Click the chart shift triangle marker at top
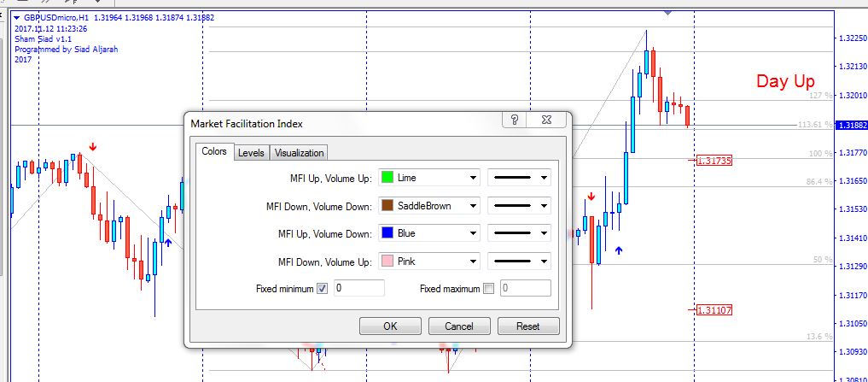868x382 pixels. pos(667,12)
